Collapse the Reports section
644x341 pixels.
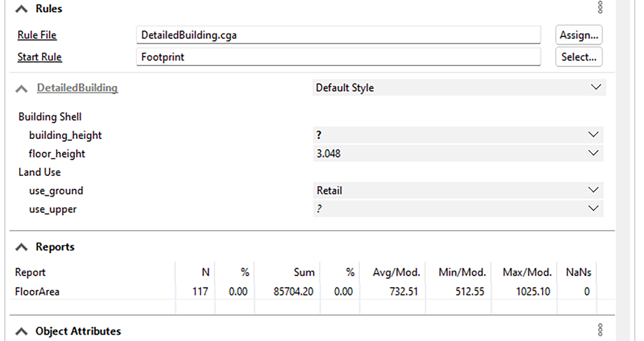(x=21, y=247)
